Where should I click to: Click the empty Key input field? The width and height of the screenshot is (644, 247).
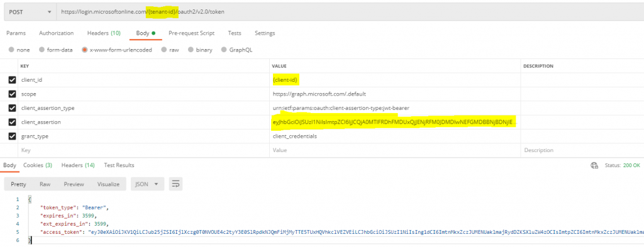[x=144, y=150]
